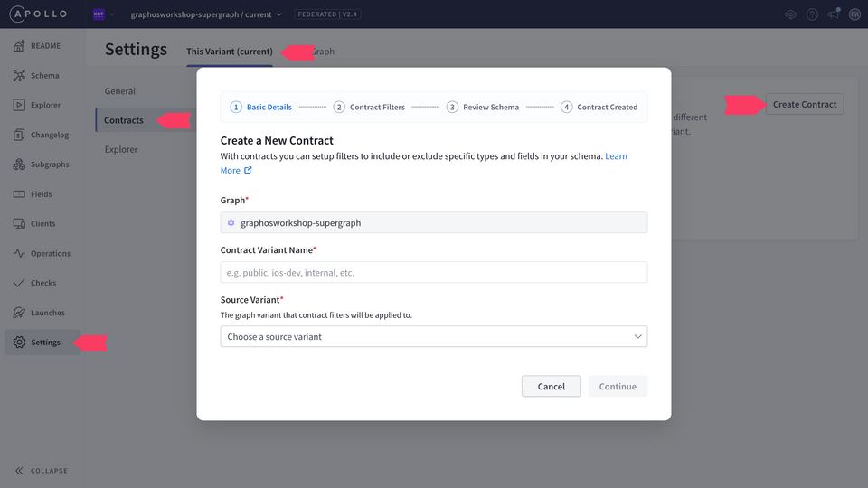Click the Launches rocket icon
868x488 pixels.
pos(19,313)
